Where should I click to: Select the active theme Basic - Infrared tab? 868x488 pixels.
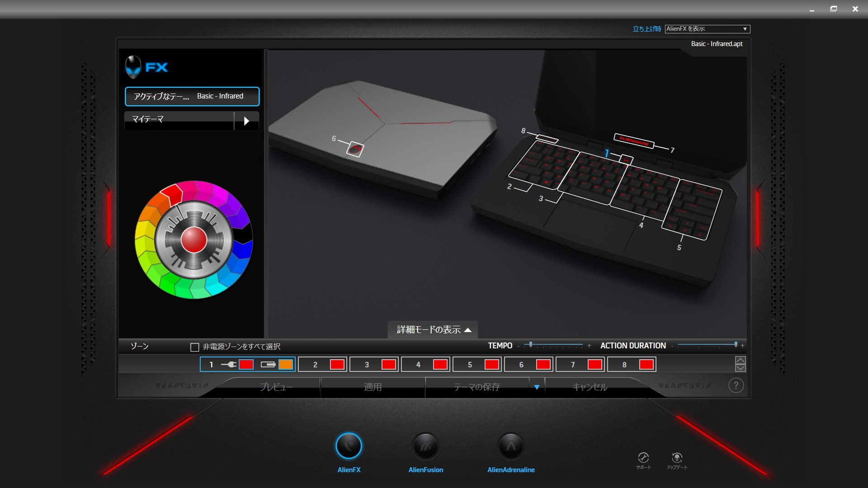(x=192, y=96)
